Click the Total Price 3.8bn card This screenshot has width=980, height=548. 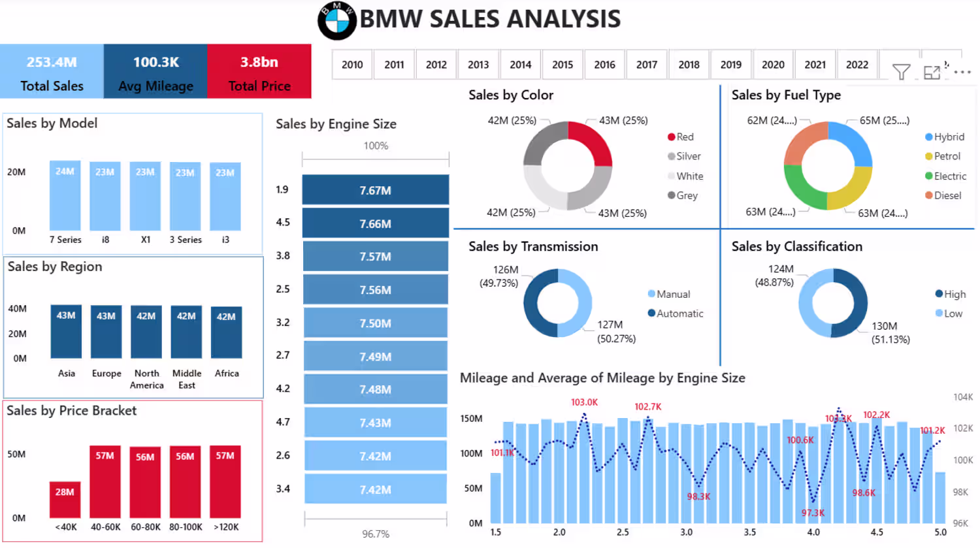pos(259,72)
